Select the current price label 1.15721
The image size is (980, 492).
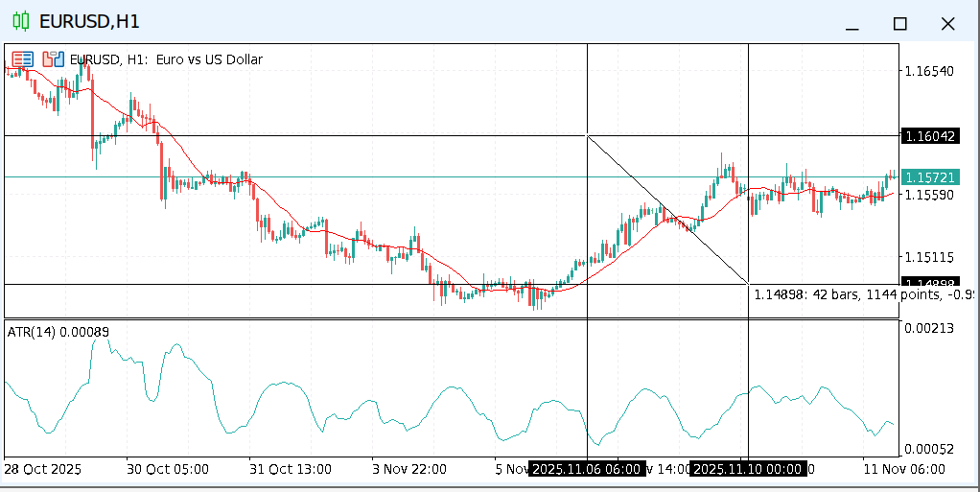(929, 177)
